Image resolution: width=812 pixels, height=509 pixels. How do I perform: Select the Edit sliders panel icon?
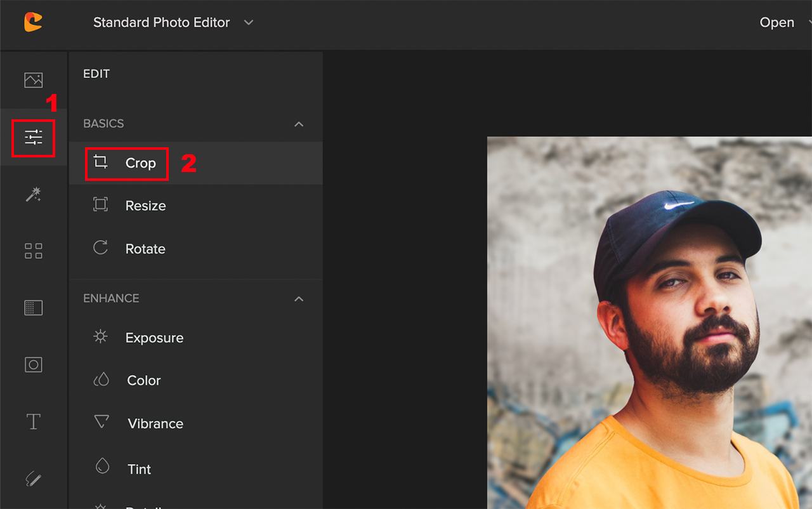[x=33, y=138]
